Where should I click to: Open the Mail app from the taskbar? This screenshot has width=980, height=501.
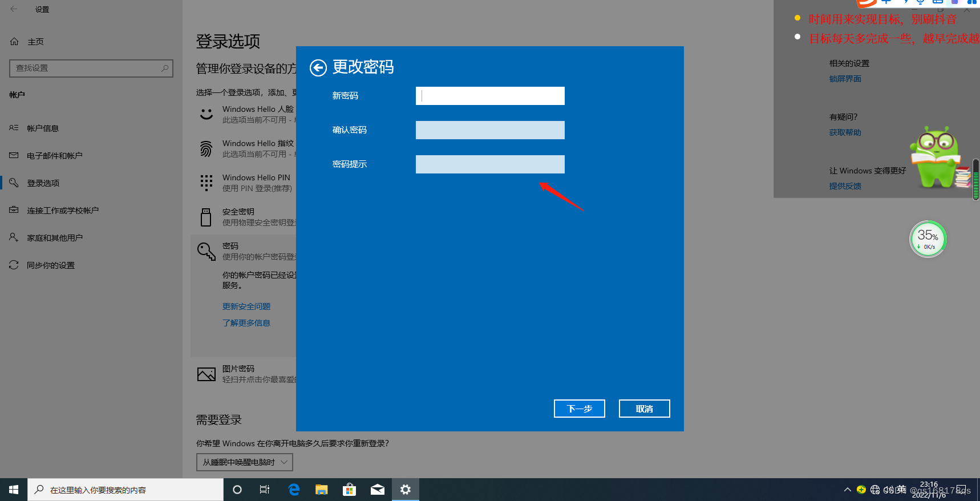pyautogui.click(x=377, y=490)
